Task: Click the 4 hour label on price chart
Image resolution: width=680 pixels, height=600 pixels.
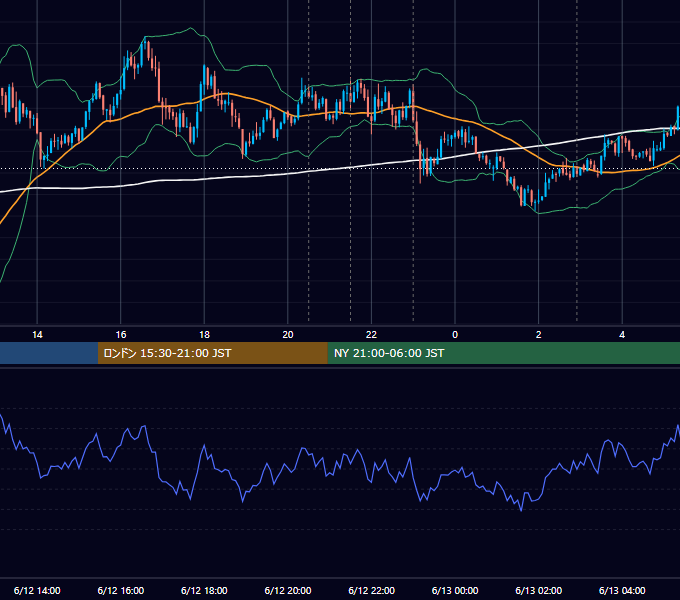Action: pos(622,335)
